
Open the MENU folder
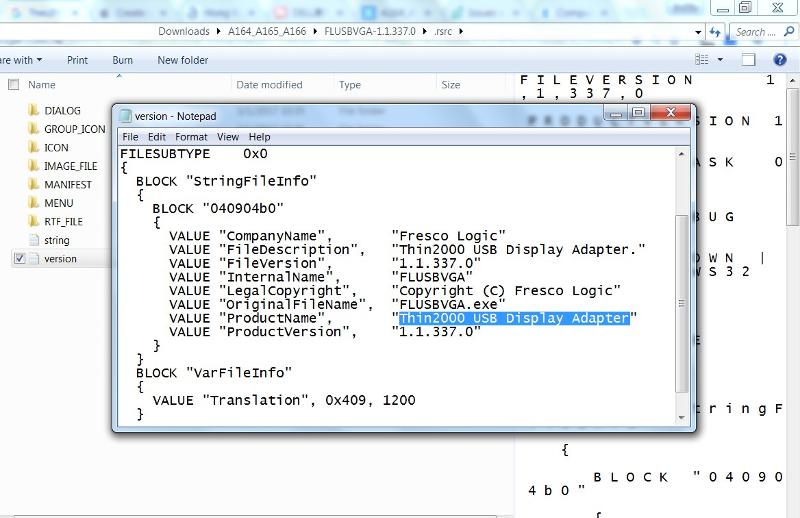point(58,203)
